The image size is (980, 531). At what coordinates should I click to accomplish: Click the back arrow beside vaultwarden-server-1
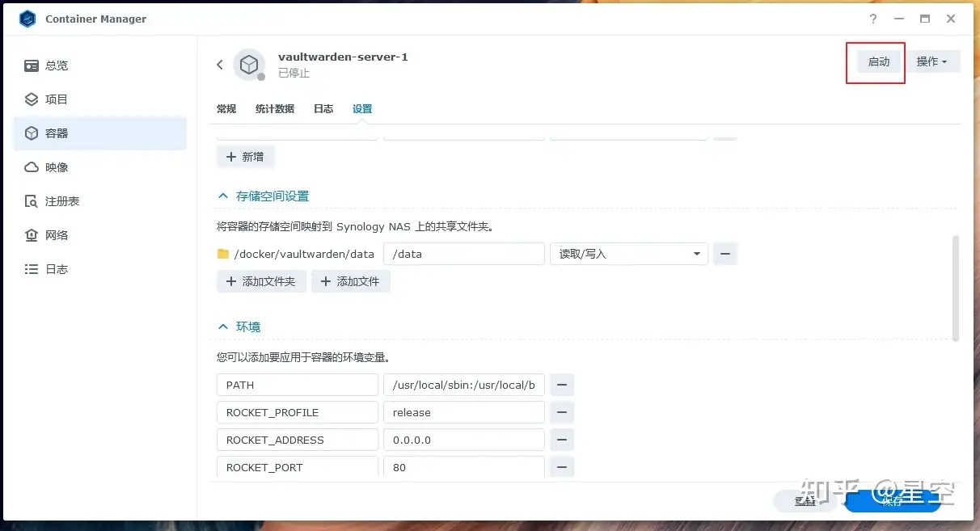tap(219, 65)
